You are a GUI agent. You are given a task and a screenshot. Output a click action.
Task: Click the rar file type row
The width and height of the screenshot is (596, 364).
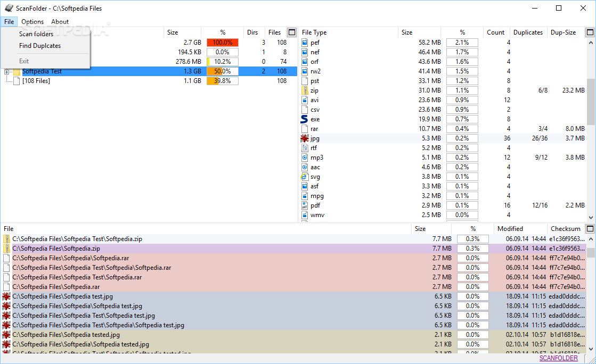(443, 129)
